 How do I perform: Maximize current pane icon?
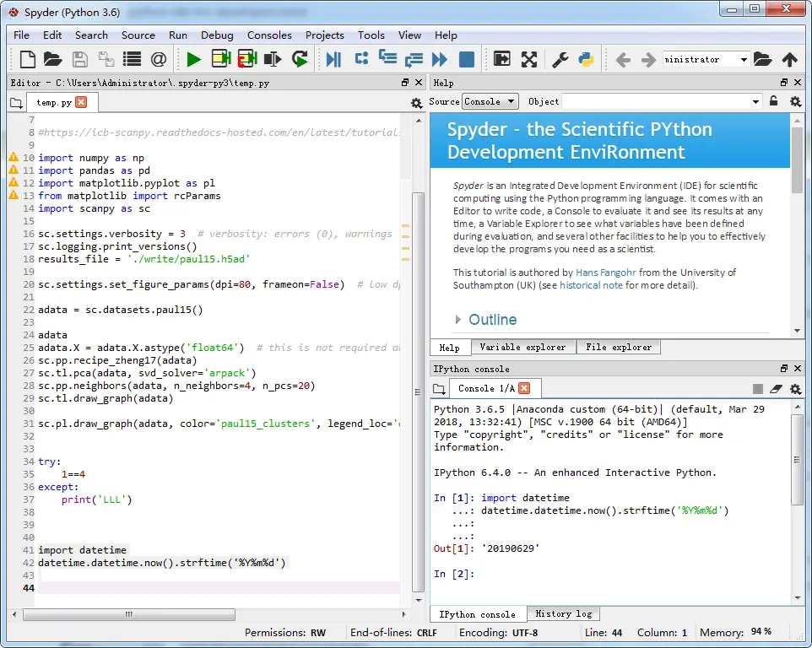pyautogui.click(x=502, y=59)
